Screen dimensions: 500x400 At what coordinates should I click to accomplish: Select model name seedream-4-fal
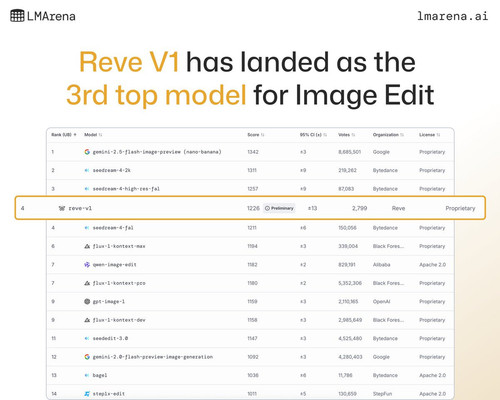tap(113, 228)
